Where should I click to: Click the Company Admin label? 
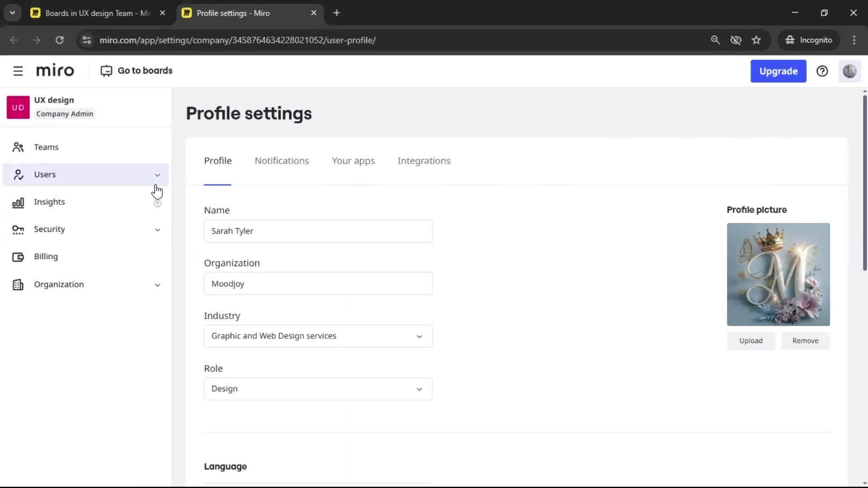click(65, 114)
